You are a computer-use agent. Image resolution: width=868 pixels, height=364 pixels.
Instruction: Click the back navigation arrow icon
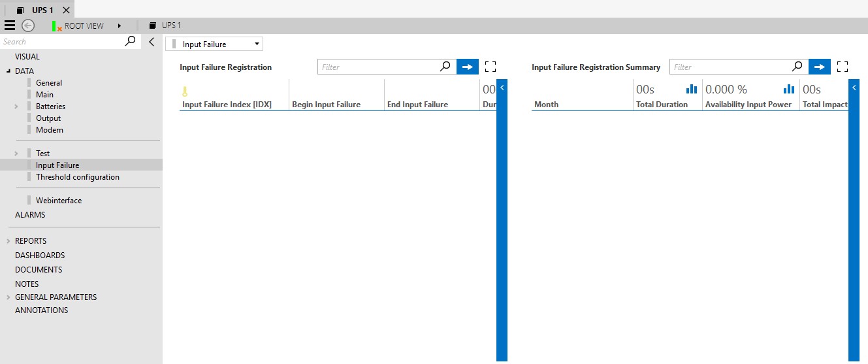28,25
